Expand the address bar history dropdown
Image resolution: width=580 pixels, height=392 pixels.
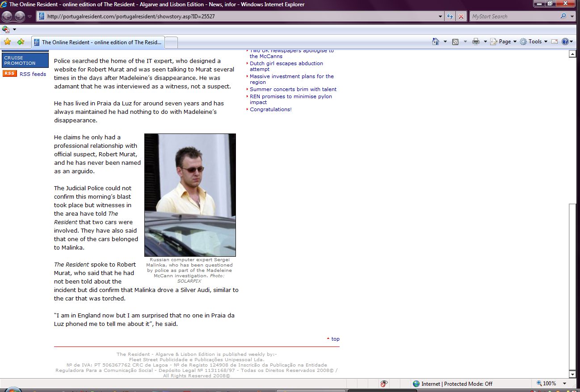pyautogui.click(x=441, y=17)
